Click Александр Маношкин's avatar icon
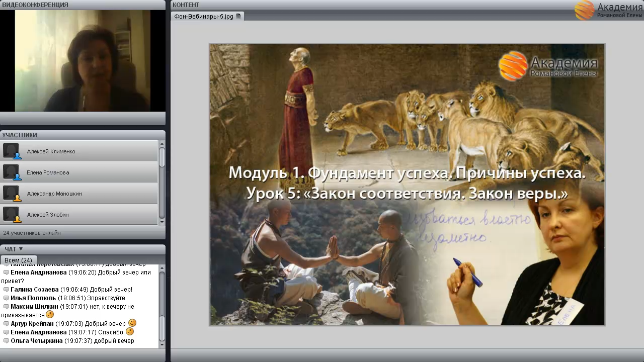This screenshot has height=362, width=644. [11, 194]
